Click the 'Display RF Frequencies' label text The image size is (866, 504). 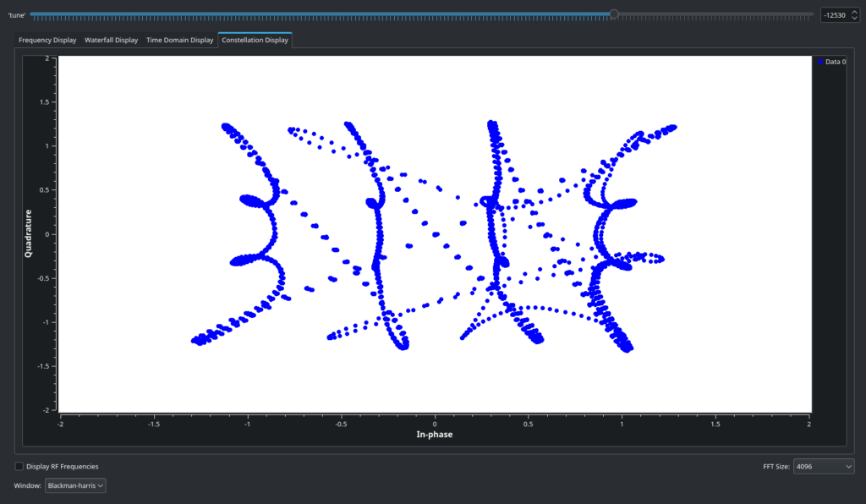click(63, 466)
